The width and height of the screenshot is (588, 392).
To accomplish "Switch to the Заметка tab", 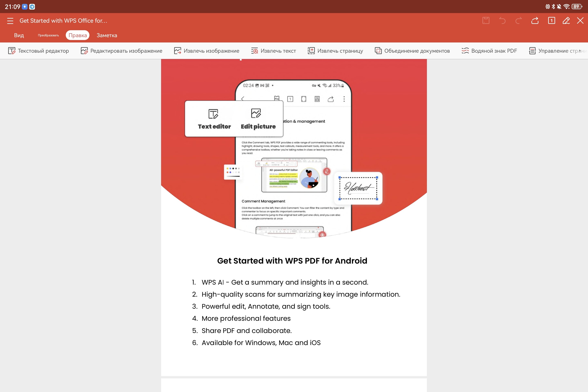I will [107, 35].
